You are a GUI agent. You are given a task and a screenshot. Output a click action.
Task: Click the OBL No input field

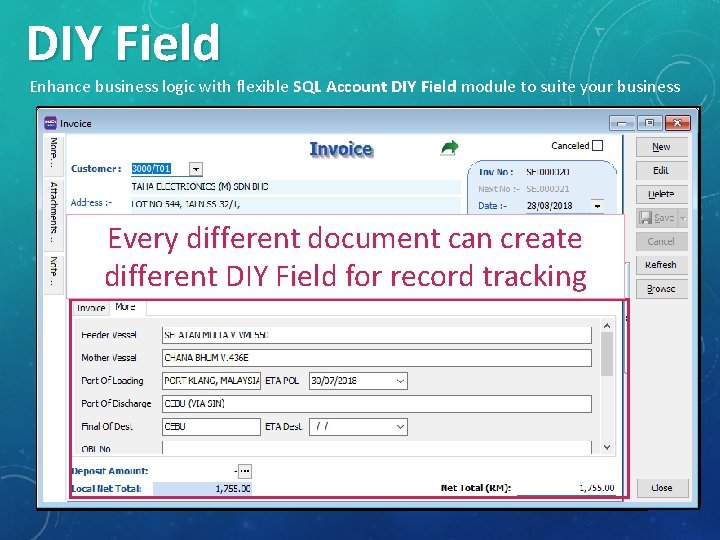[x=377, y=448]
